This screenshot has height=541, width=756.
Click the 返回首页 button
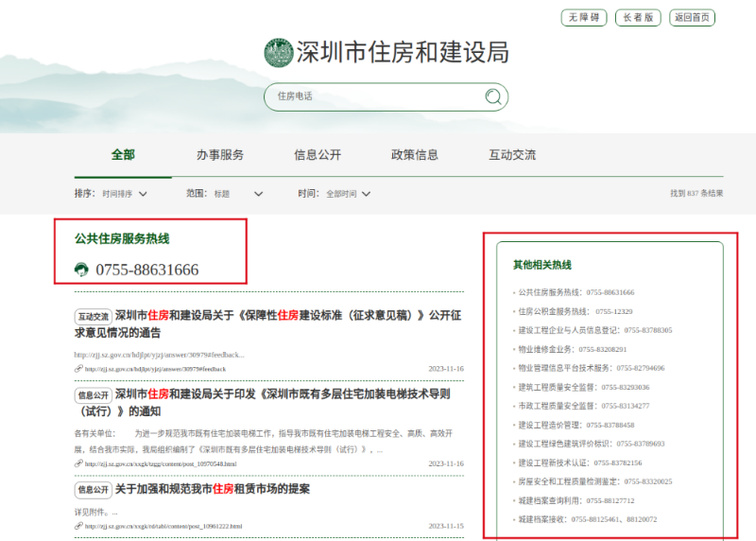[692, 18]
